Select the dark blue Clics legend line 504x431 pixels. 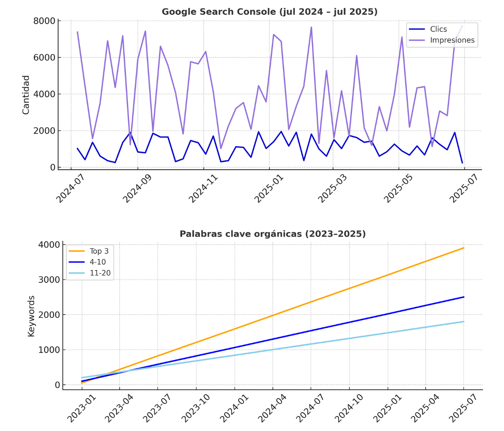pos(417,29)
